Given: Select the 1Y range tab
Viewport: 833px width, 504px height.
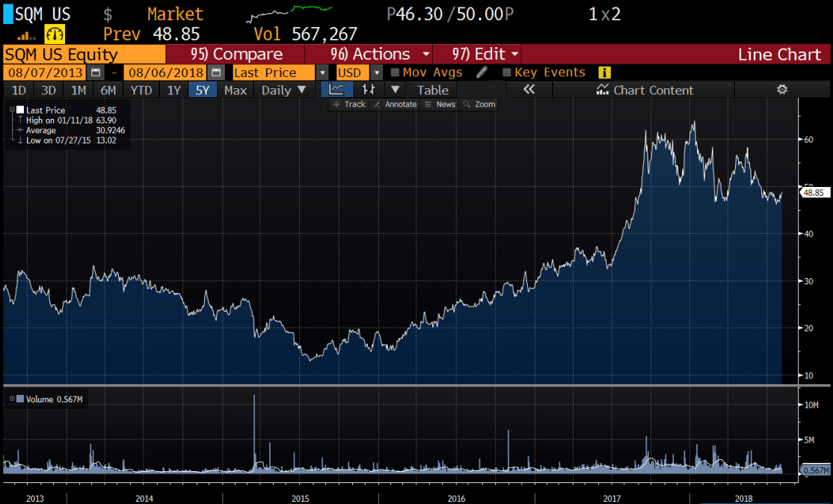Looking at the screenshot, I should 173,90.
